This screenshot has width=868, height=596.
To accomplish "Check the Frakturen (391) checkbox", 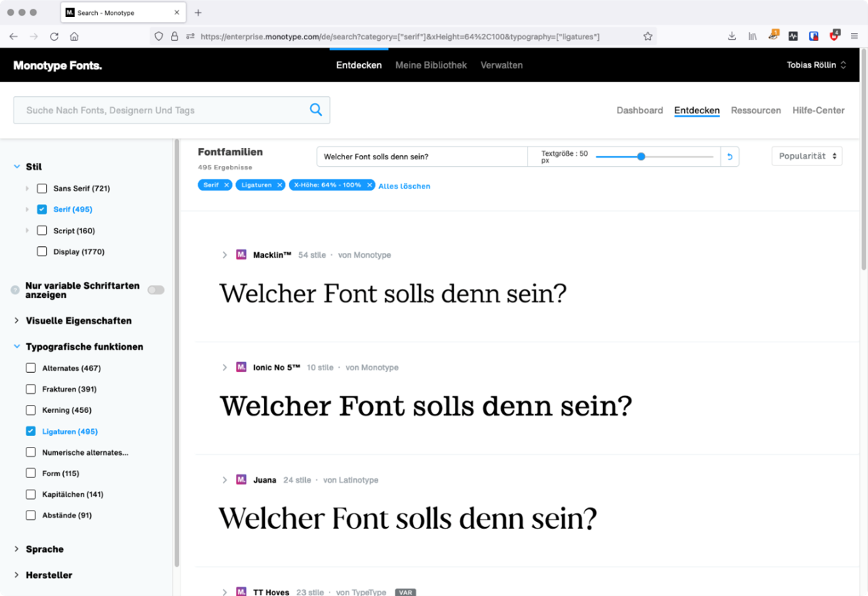I will point(31,389).
